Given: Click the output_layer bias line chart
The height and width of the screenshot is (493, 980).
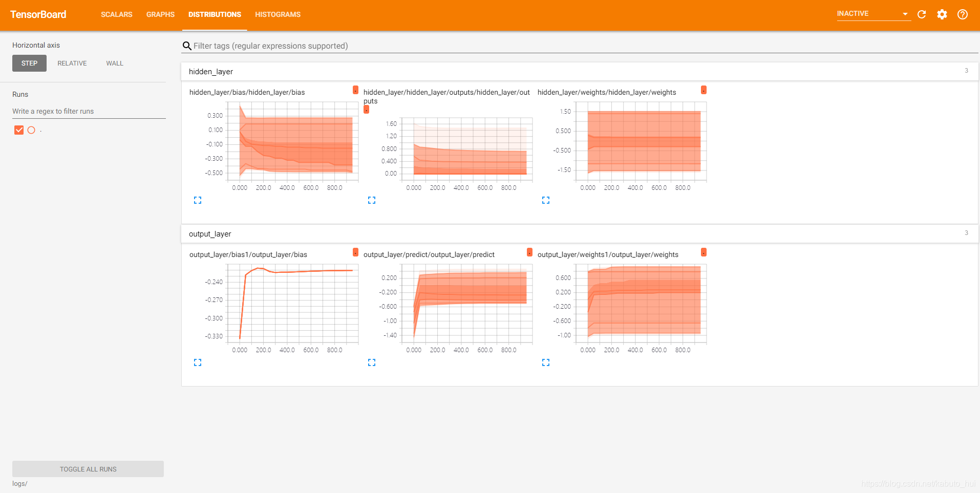Looking at the screenshot, I should click(x=292, y=304).
